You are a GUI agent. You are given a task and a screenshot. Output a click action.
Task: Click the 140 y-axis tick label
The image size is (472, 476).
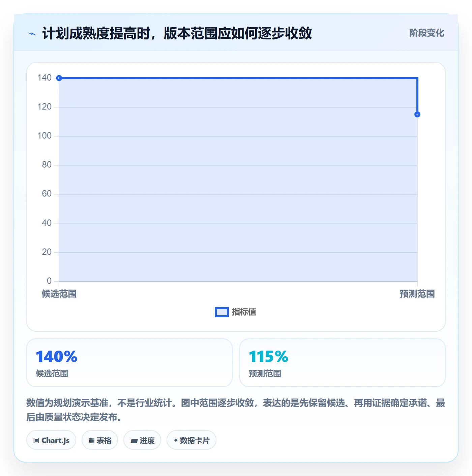coord(45,78)
